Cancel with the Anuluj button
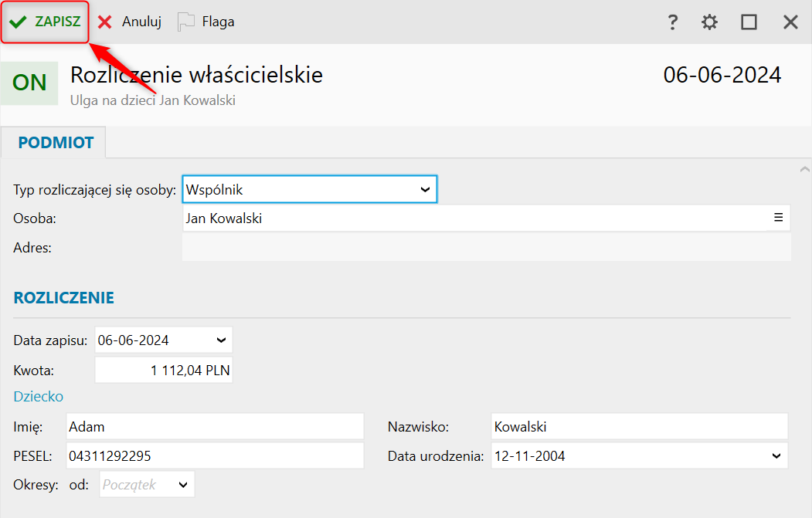 coord(130,22)
